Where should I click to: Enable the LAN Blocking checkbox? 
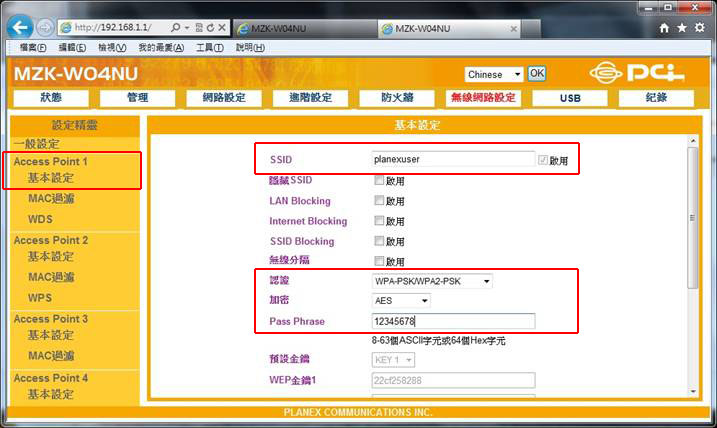pos(379,200)
